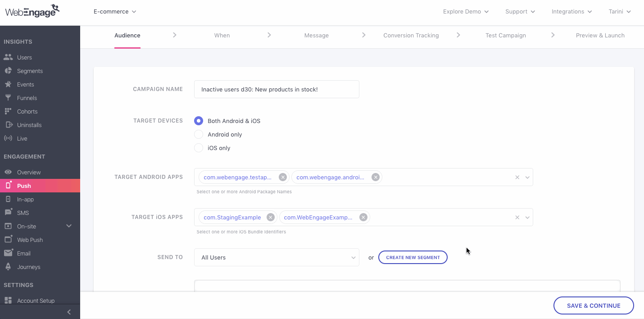The width and height of the screenshot is (644, 319).
Task: Click the Funnels filter icon
Action: [x=8, y=98]
